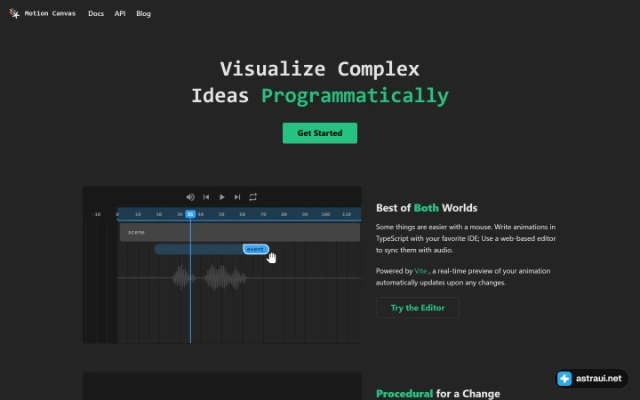Mute audio with the speaker icon

tap(190, 197)
